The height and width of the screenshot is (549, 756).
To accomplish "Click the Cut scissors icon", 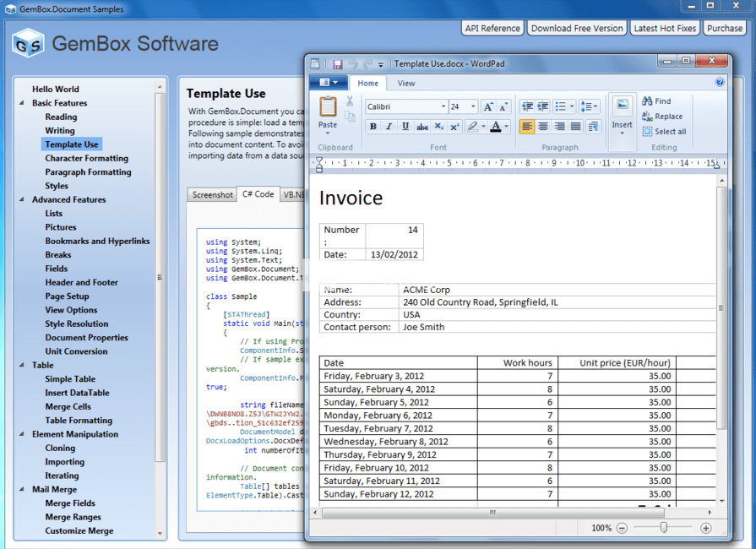I will pos(350,101).
